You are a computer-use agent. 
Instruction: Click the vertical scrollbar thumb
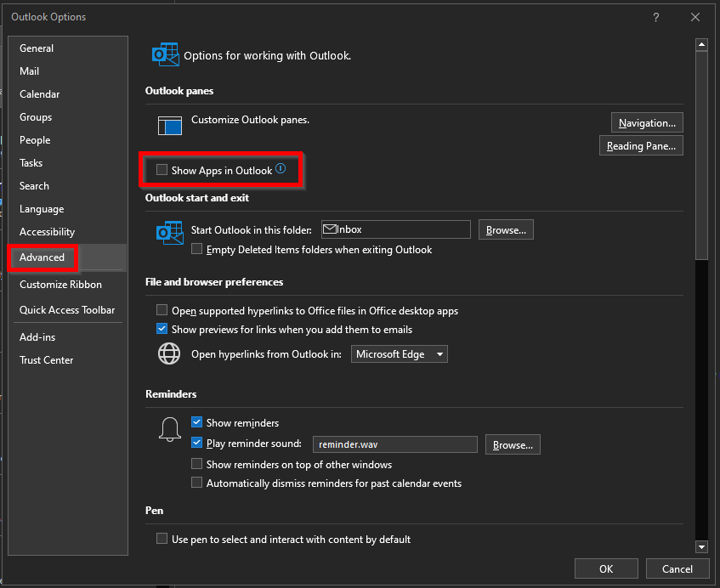coord(701,155)
